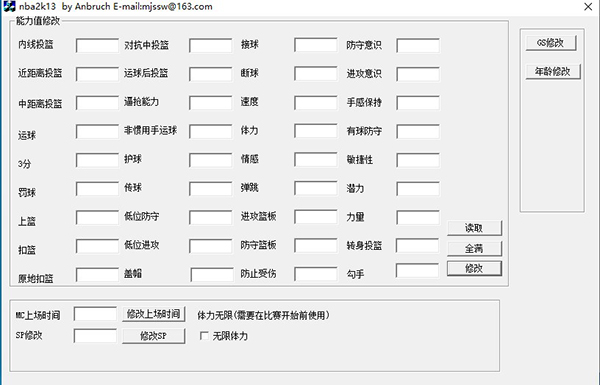Select the 全满 button
Screen dimensions: 600x385
pos(474,249)
